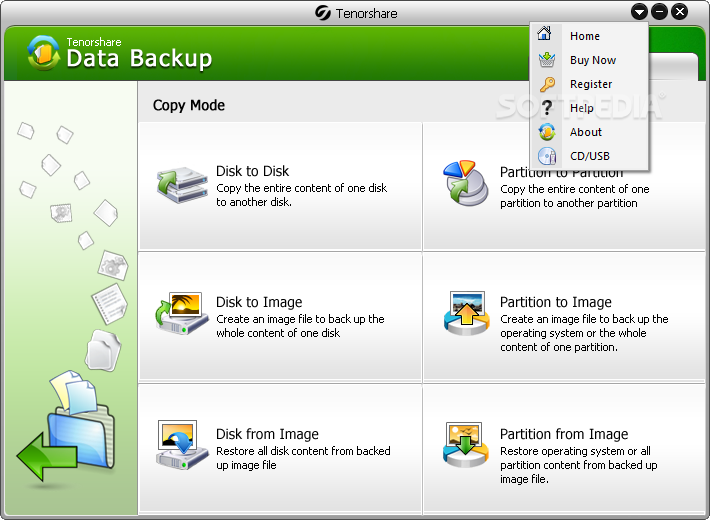
Task: Click the Disk to Disk drive icon
Action: coord(182,185)
